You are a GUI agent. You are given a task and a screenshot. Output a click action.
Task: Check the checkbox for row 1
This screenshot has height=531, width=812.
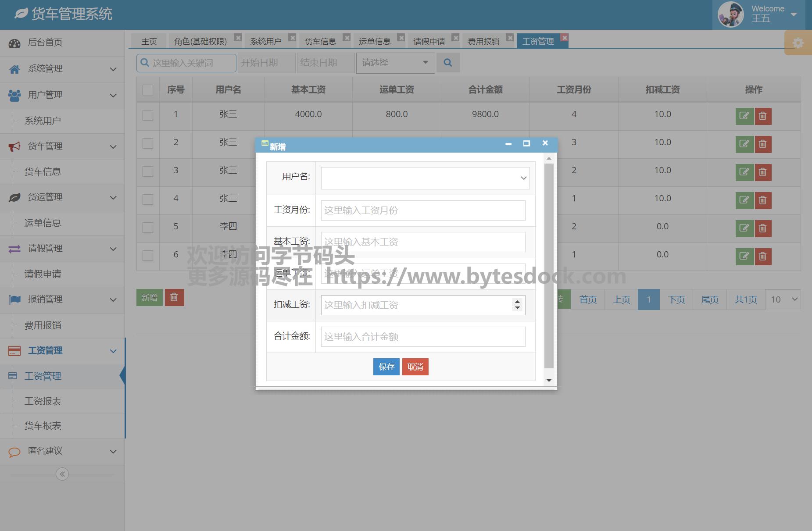(x=148, y=115)
